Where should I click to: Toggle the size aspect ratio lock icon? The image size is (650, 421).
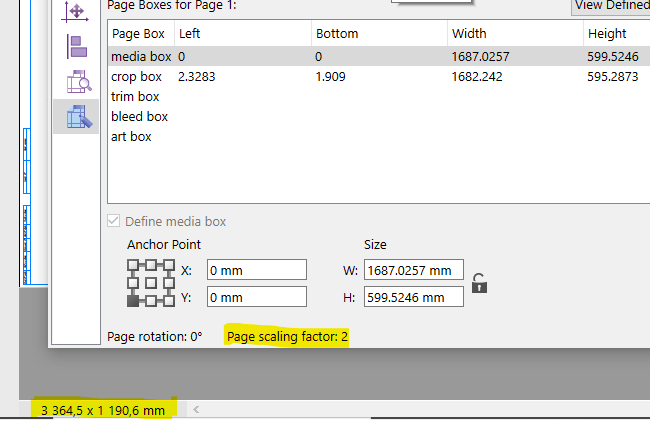point(479,283)
